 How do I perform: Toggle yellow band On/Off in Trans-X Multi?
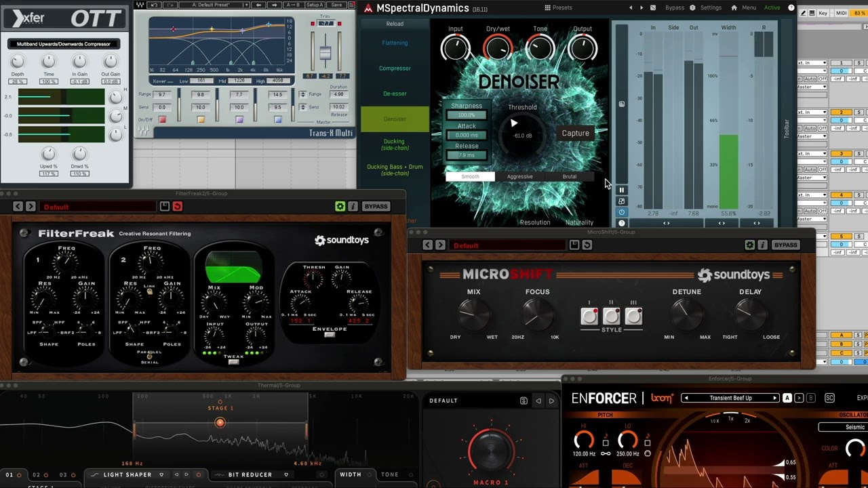pyautogui.click(x=201, y=120)
